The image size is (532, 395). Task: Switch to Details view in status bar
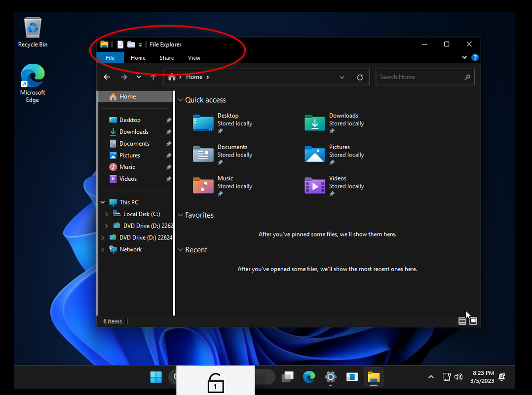click(462, 321)
